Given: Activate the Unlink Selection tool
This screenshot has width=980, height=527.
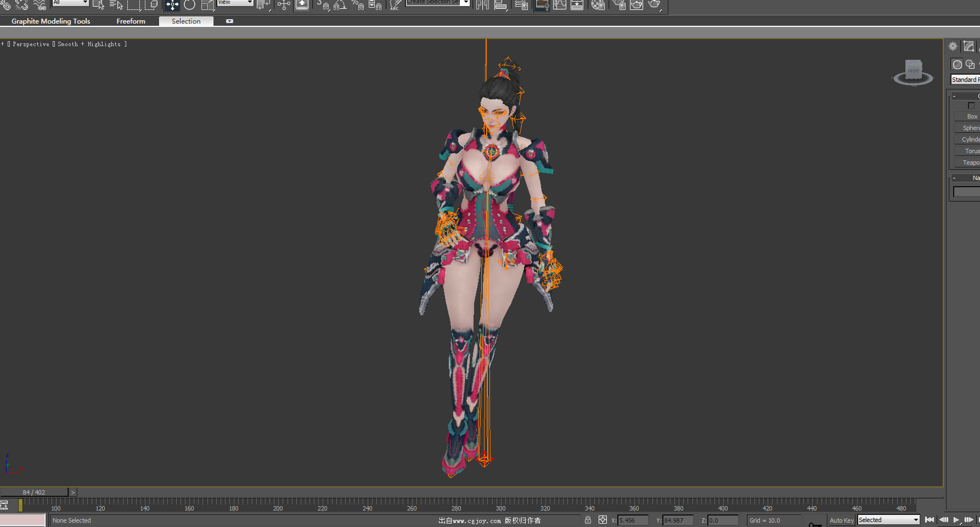Looking at the screenshot, I should coord(22,5).
